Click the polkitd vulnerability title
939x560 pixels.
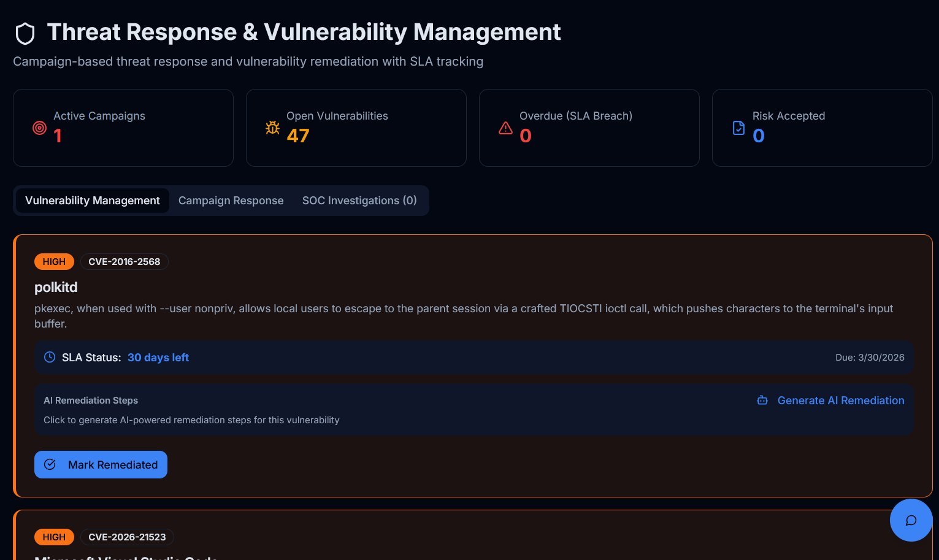[x=56, y=287]
